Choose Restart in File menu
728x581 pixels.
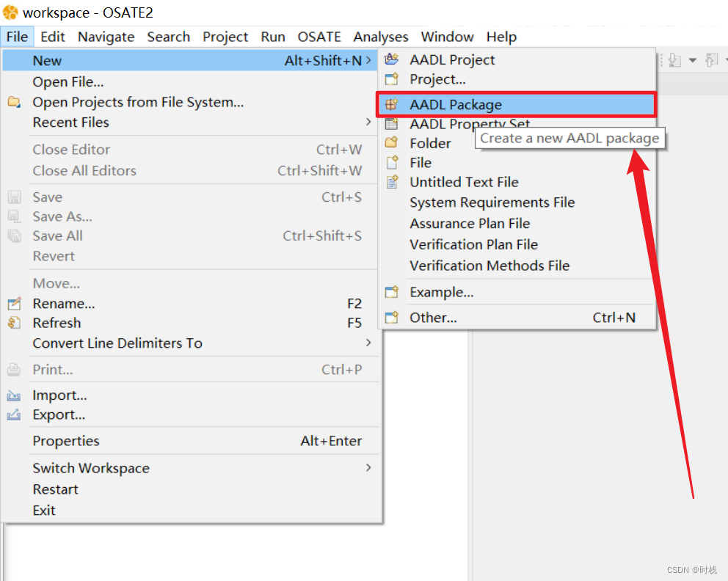(190, 489)
